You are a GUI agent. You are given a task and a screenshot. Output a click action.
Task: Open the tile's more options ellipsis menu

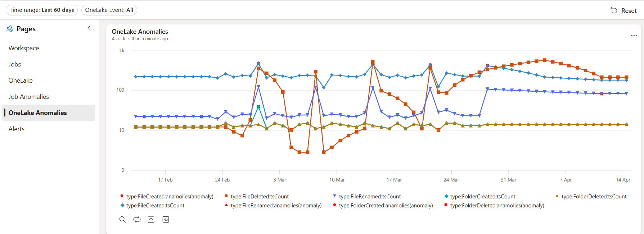coord(634,35)
